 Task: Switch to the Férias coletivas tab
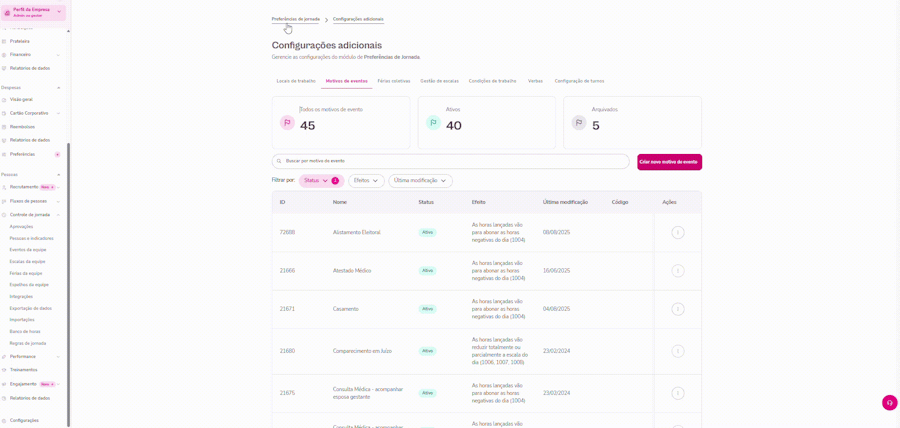pos(394,81)
